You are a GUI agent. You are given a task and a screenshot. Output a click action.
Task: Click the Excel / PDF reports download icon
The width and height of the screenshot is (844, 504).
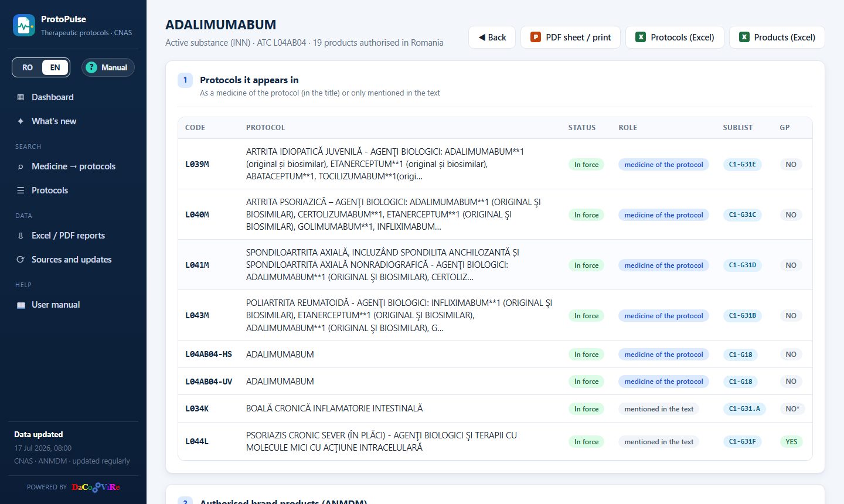[21, 236]
